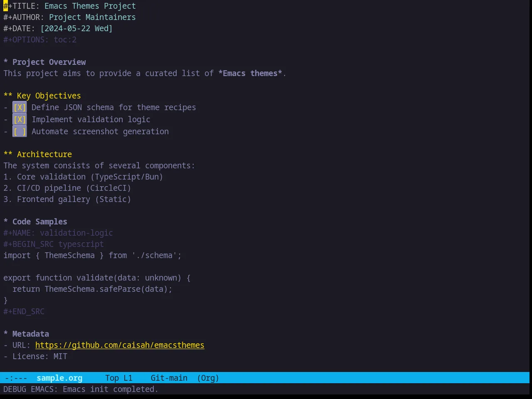The height and width of the screenshot is (399, 532).
Task: Click the bold '*Emacs themes*' text
Action: 250,74
